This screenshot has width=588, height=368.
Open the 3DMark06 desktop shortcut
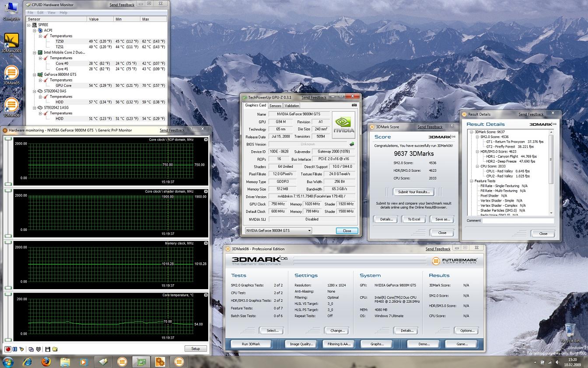tap(11, 107)
